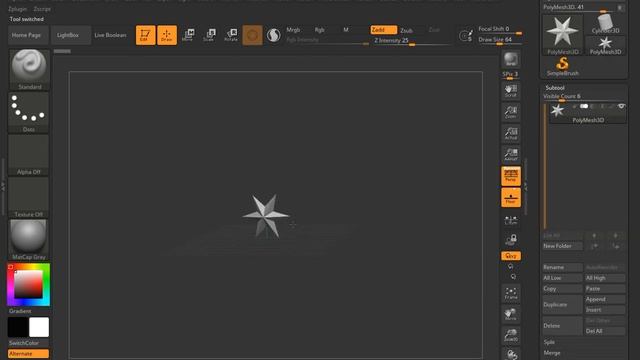Select the Move tool icon

click(188, 35)
